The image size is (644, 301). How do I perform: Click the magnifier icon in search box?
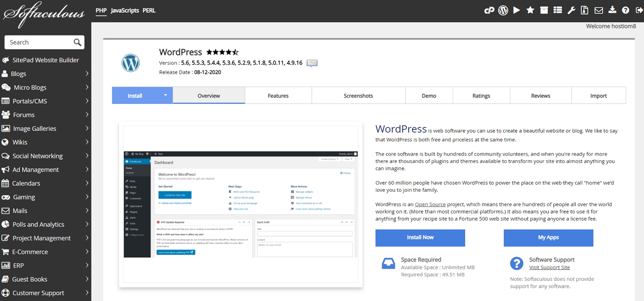tap(77, 42)
